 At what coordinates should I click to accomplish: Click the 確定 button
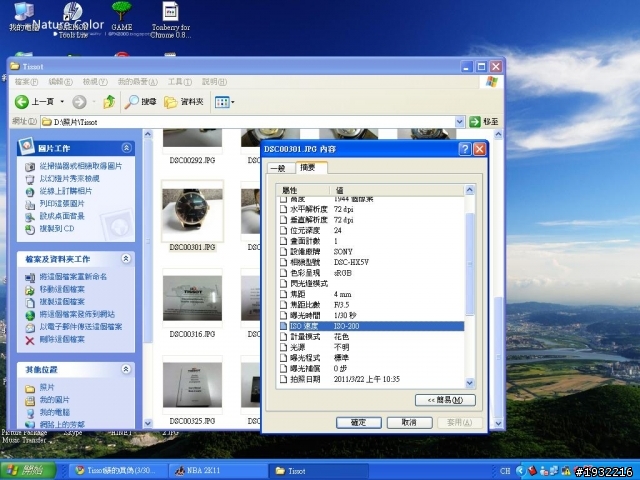point(359,422)
